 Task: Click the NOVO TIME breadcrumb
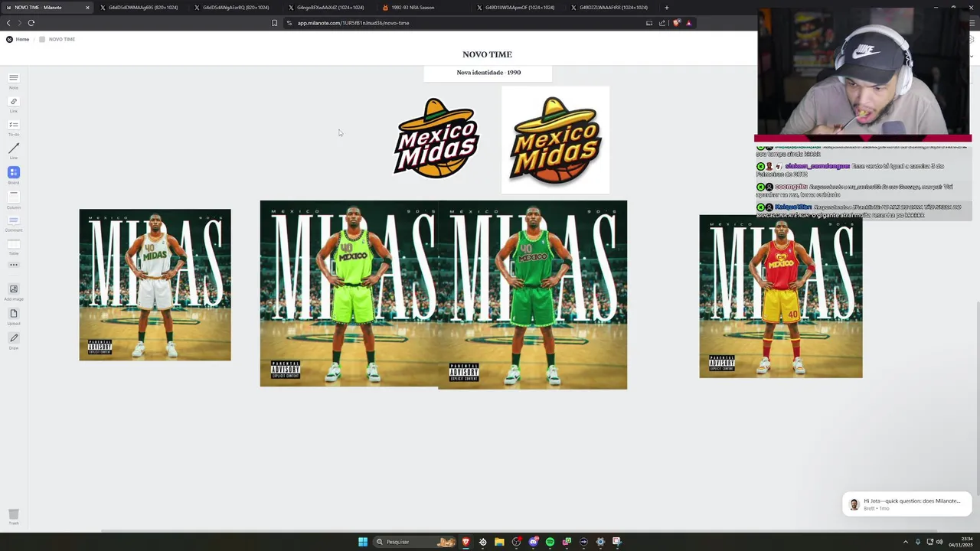57,39
